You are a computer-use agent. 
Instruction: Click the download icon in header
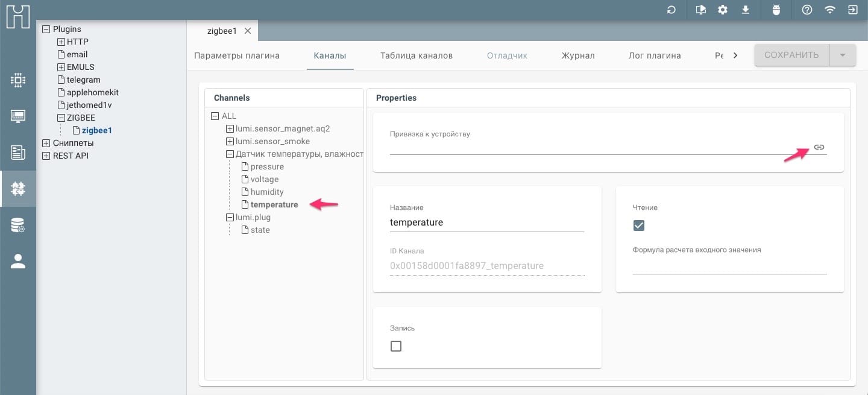pyautogui.click(x=746, y=10)
